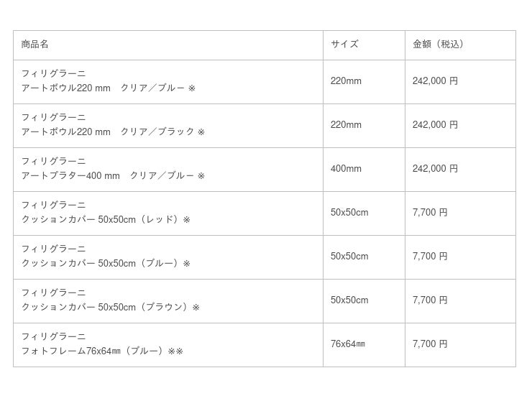
Task: Click the 金額（税込） column header
Action: tap(438, 44)
